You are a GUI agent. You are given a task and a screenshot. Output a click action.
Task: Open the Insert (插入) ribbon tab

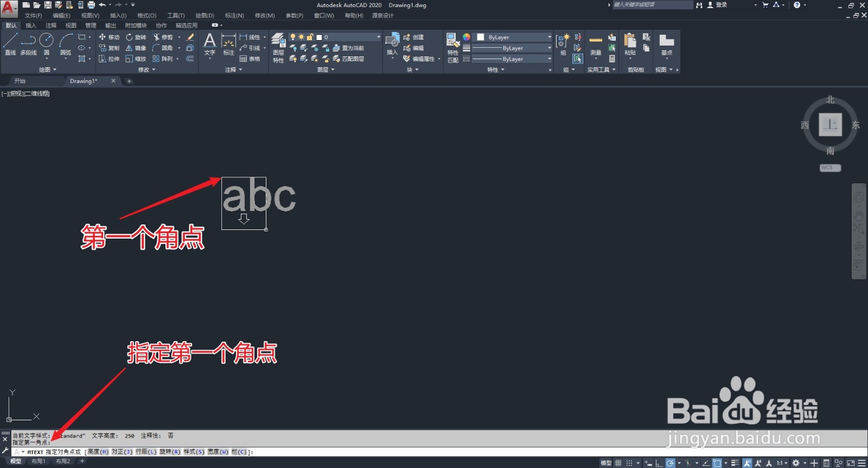point(31,25)
